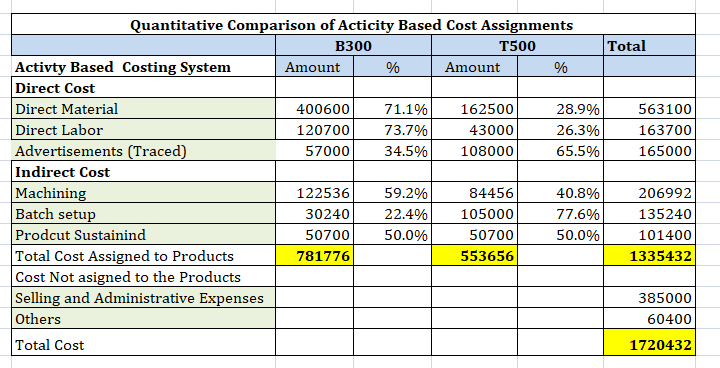Select Direct Material T500 amount 162500
This screenshot has width=720, height=368.
[474, 109]
